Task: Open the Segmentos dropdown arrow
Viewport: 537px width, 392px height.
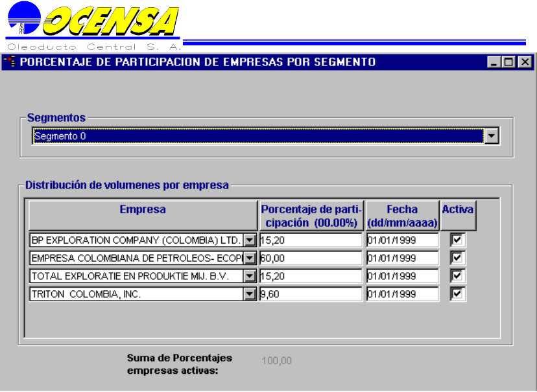Action: 492,136
